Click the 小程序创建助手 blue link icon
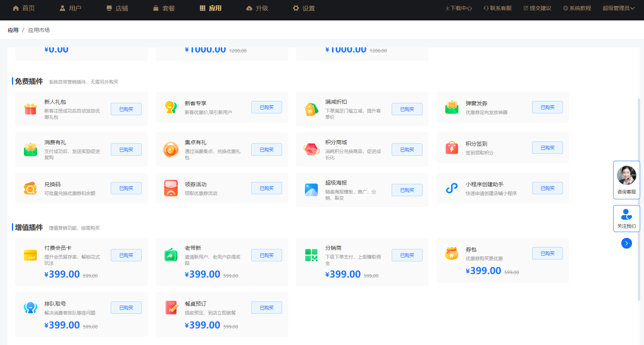 tap(452, 188)
